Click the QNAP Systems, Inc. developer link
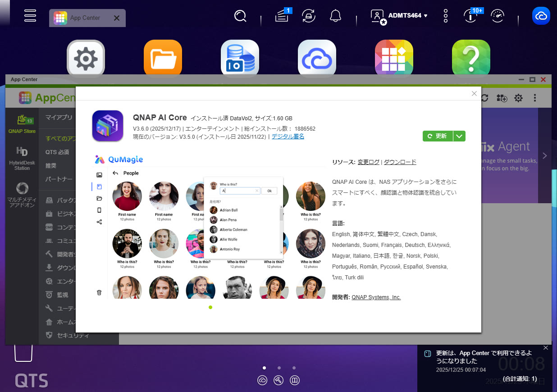Image resolution: width=557 pixels, height=392 pixels. point(376,297)
